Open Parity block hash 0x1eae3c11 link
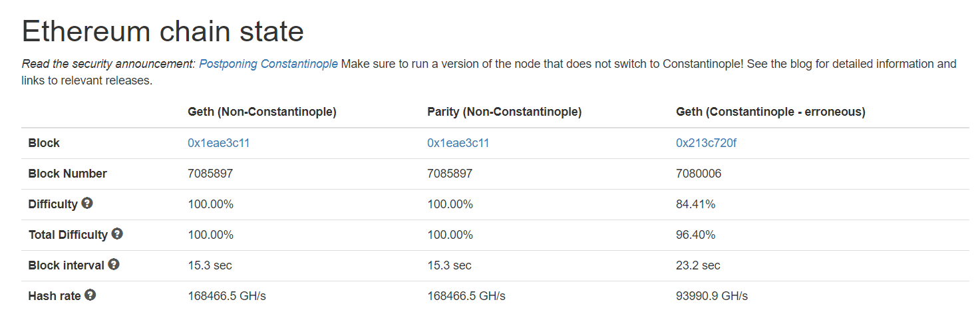980x318 pixels. pyautogui.click(x=458, y=143)
